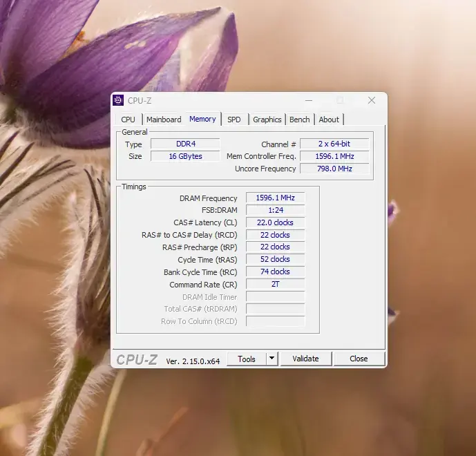Click the Uncore Frequency label
Viewport: 476px width, 456px height.
coord(265,169)
